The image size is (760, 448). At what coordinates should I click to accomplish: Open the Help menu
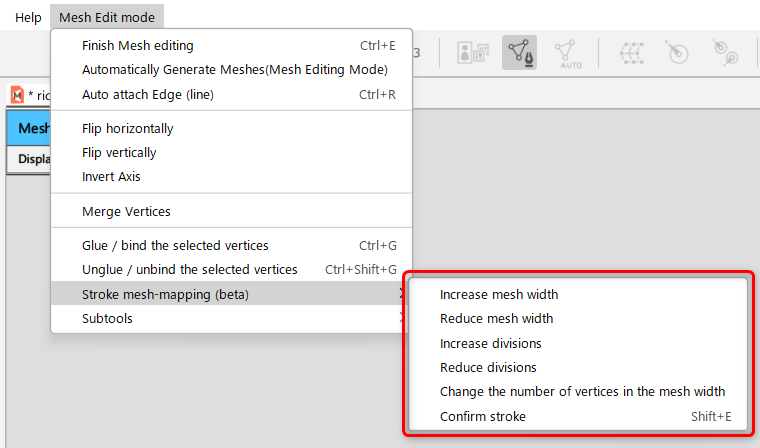pos(28,17)
